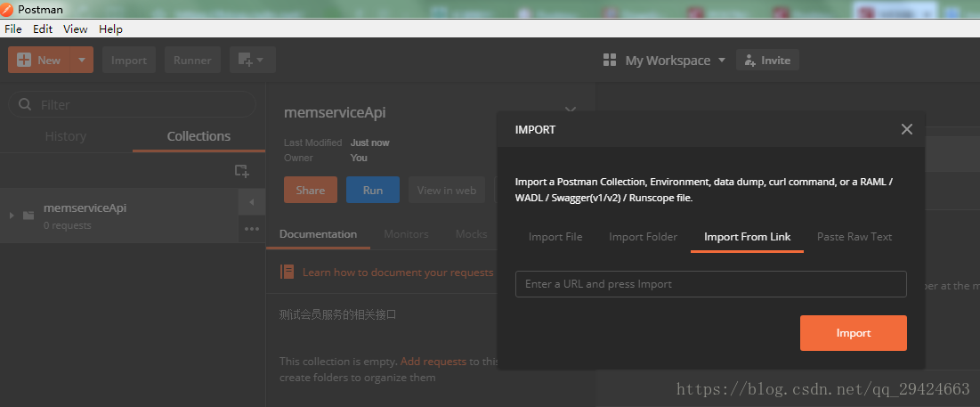The image size is (980, 407).
Task: Click the search magnifier icon in Filter
Action: pos(26,104)
